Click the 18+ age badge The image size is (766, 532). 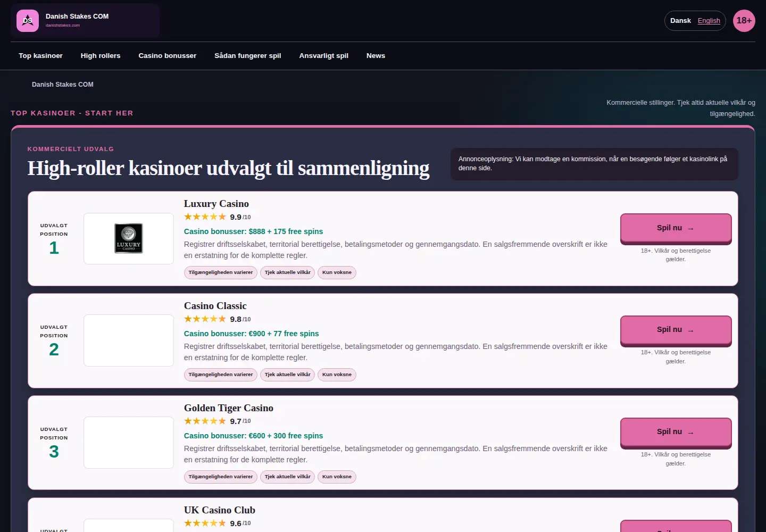point(744,21)
